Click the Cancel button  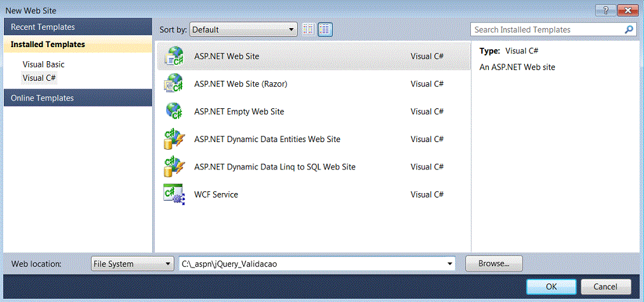tap(605, 286)
